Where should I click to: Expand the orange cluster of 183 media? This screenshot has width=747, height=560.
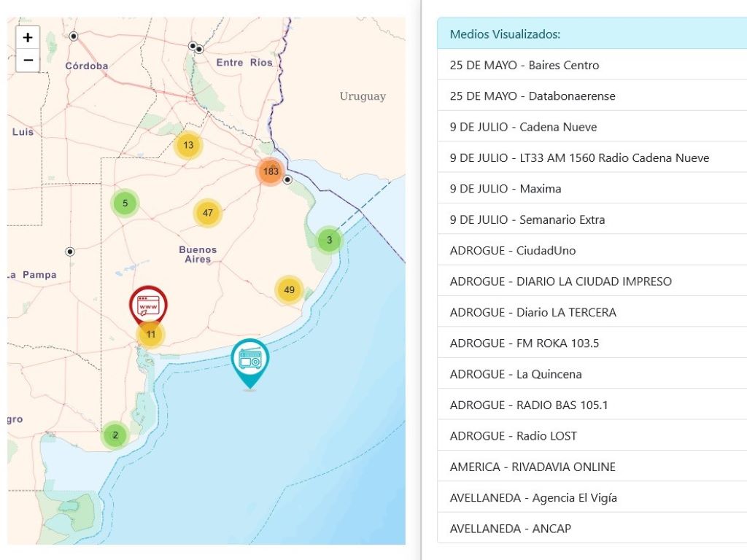point(271,172)
